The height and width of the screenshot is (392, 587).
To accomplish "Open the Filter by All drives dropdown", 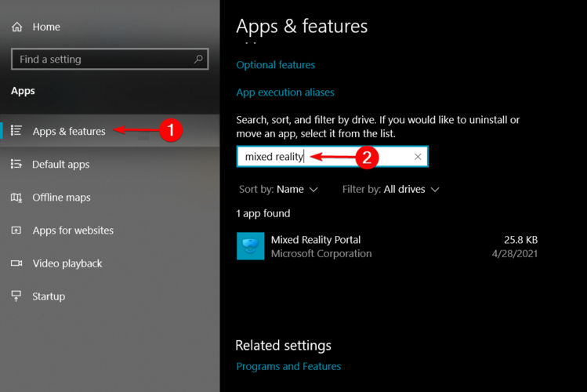I will (390, 190).
